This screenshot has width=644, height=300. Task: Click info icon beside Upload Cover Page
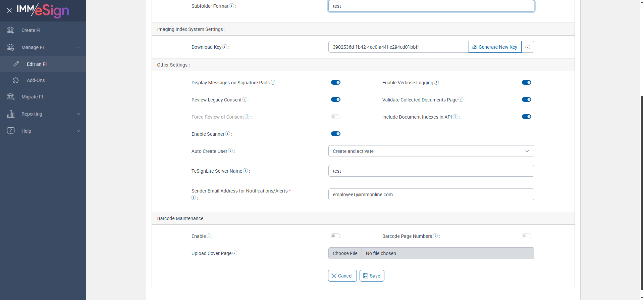235,253
